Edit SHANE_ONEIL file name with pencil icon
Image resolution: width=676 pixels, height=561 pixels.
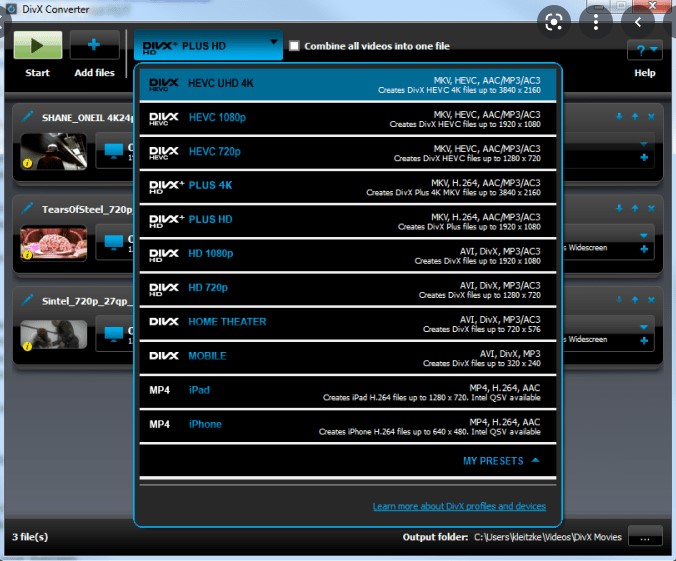[28, 116]
